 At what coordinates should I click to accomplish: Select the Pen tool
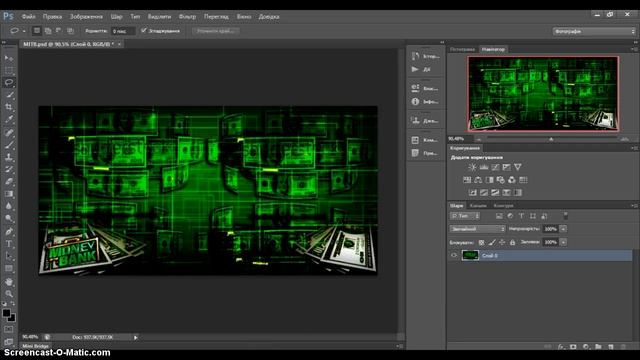pos(9,231)
